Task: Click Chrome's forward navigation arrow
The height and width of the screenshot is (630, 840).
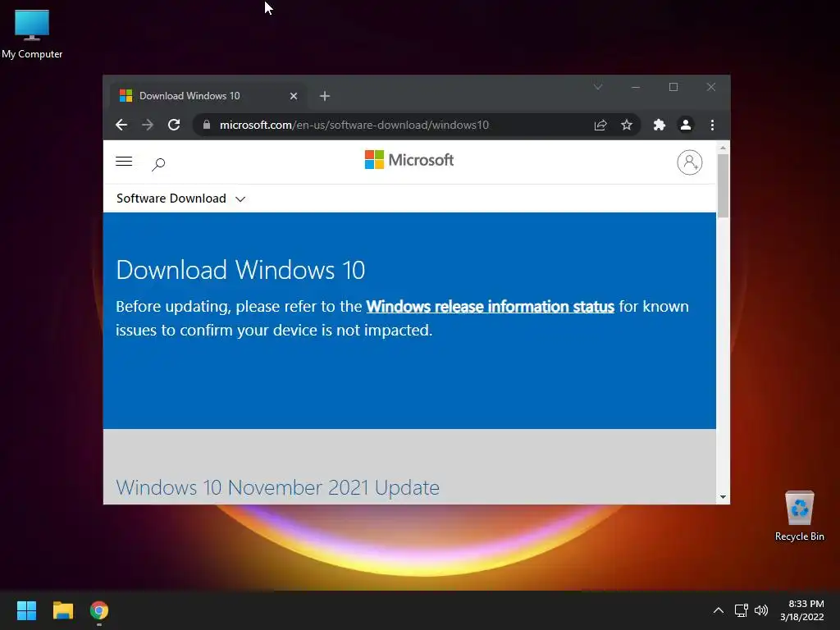Action: point(148,125)
